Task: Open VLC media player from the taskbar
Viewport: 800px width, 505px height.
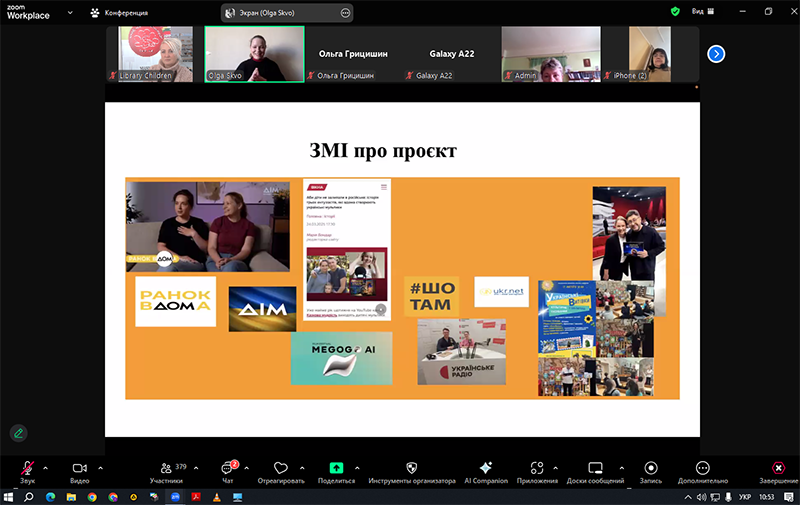Action: click(217, 497)
